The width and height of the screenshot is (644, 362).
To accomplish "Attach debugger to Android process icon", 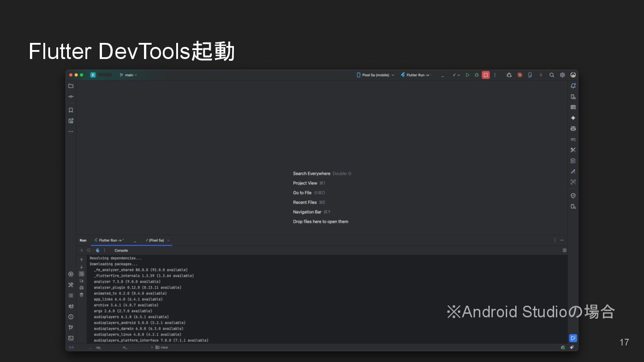I will point(509,75).
